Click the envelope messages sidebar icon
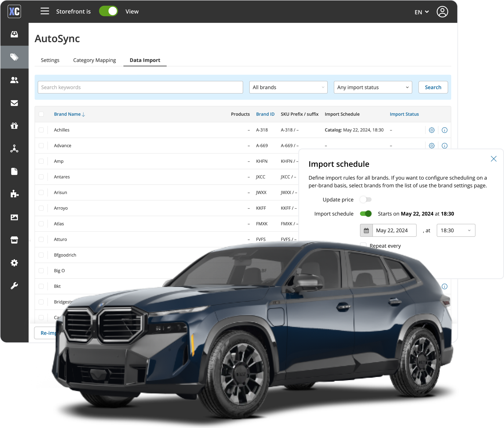The height and width of the screenshot is (428, 504). [14, 103]
